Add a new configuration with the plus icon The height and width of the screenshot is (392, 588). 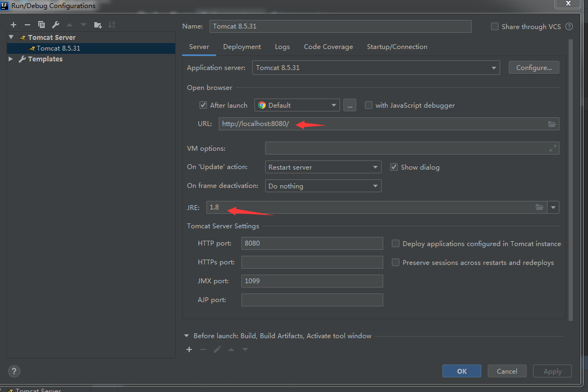pos(13,25)
